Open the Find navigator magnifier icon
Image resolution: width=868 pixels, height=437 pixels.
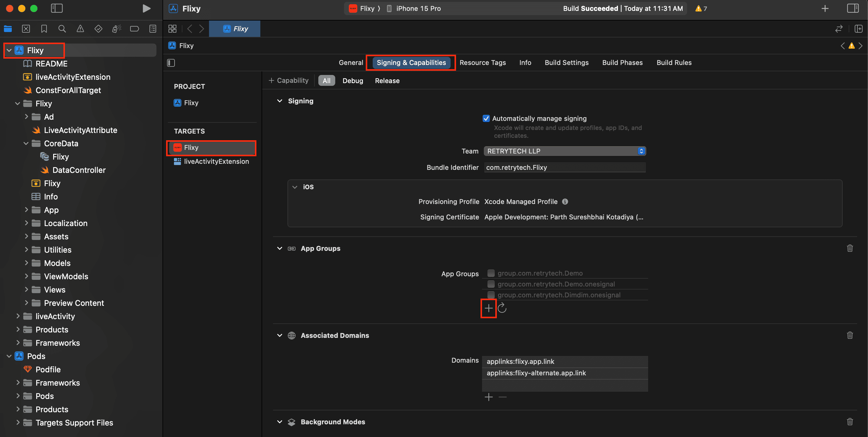[62, 29]
